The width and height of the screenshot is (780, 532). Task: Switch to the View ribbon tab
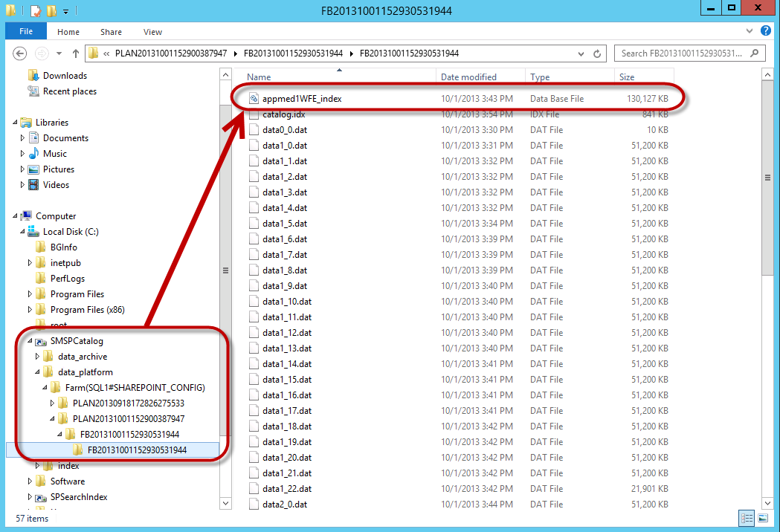(x=152, y=32)
